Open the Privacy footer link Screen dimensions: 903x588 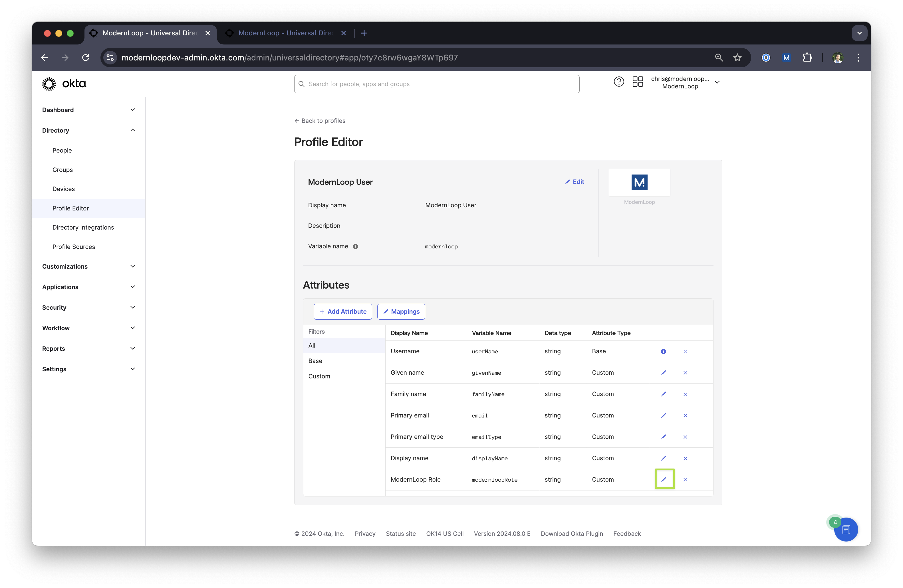click(365, 534)
